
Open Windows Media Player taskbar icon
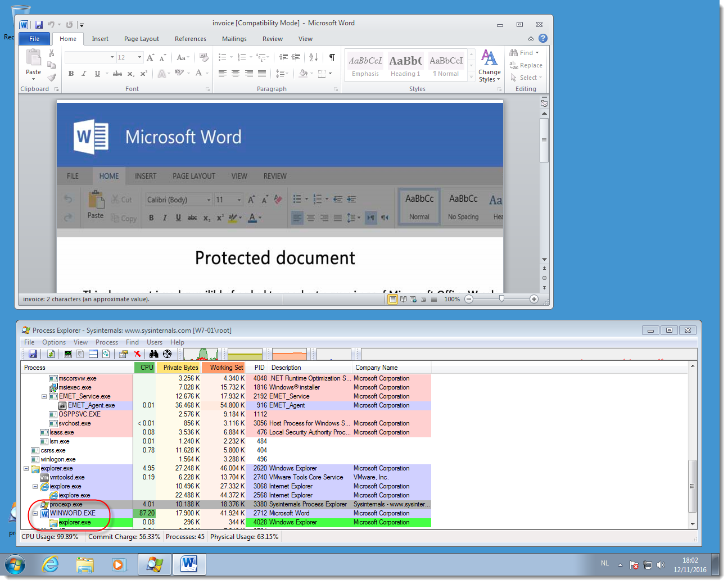pyautogui.click(x=119, y=564)
